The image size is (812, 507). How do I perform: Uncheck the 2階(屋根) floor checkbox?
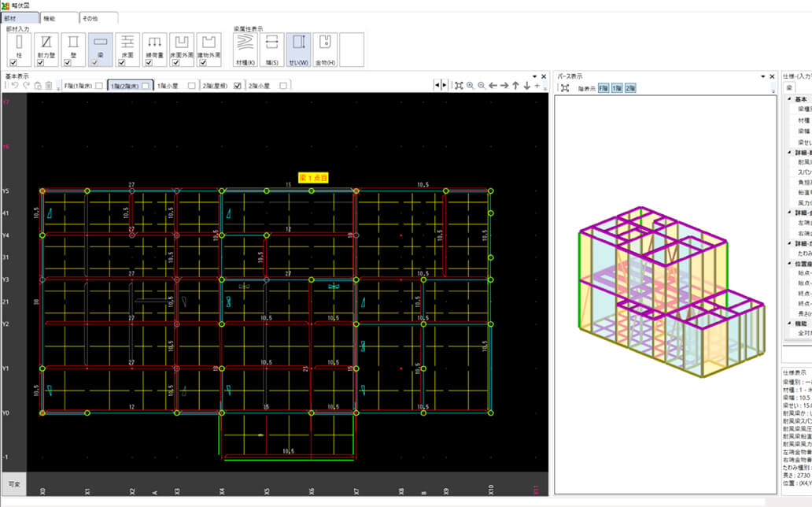pos(237,86)
